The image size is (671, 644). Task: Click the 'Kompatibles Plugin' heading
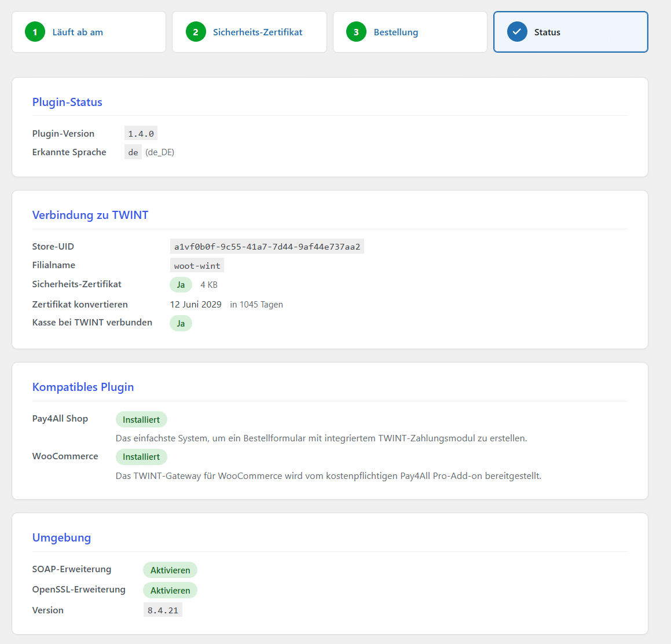83,387
